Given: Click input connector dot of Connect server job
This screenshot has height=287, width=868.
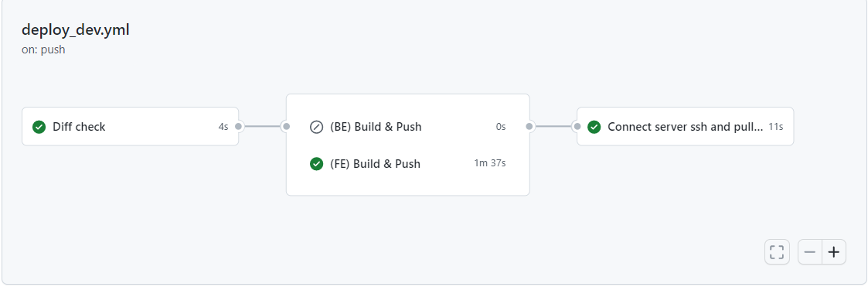Looking at the screenshot, I should click(x=577, y=126).
